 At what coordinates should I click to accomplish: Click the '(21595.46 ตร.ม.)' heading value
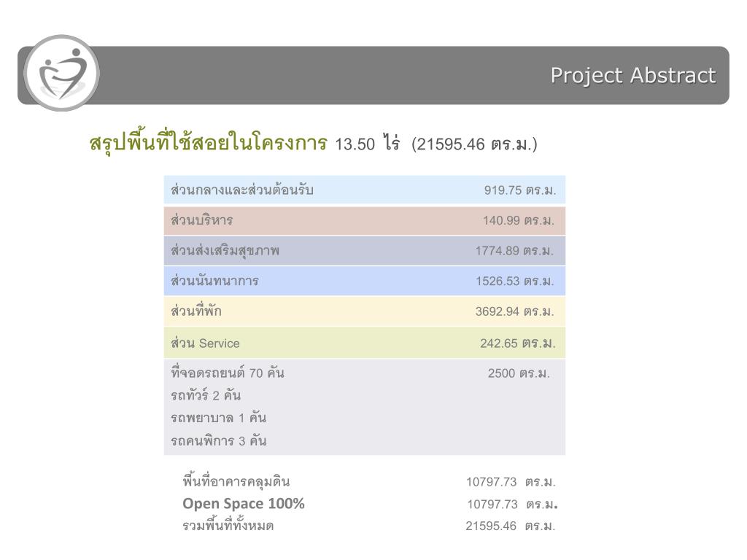[x=474, y=144]
